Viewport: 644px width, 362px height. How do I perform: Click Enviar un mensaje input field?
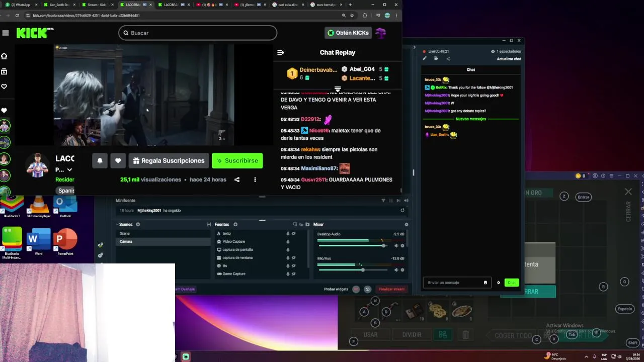point(456,283)
